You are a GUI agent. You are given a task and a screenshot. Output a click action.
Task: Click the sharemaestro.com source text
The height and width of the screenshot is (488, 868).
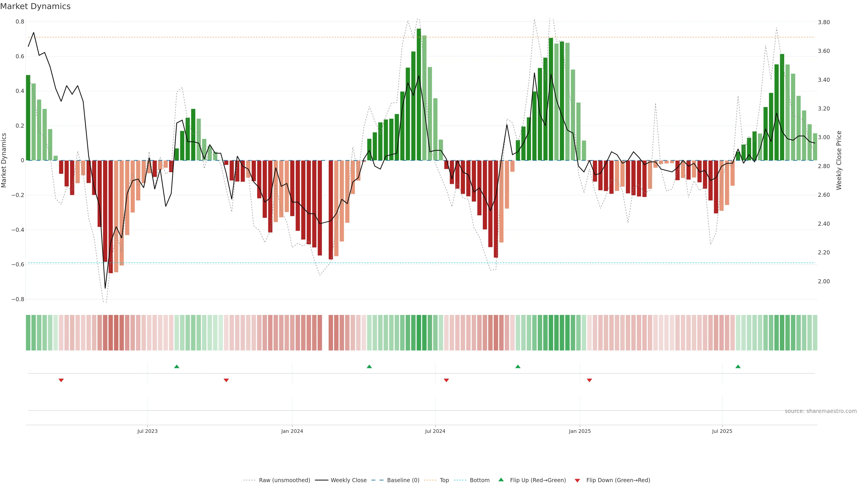coord(821,411)
